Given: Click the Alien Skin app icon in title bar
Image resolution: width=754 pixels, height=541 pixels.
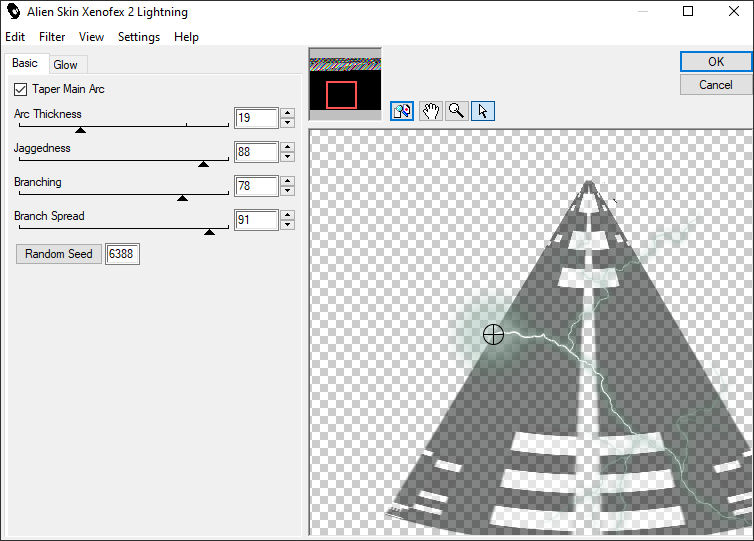Looking at the screenshot, I should (x=13, y=12).
